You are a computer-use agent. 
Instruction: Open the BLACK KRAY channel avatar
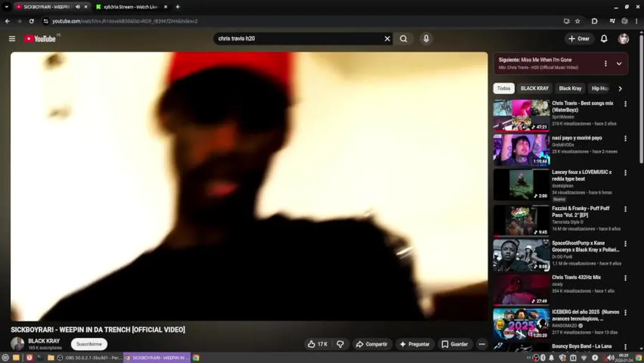(18, 344)
